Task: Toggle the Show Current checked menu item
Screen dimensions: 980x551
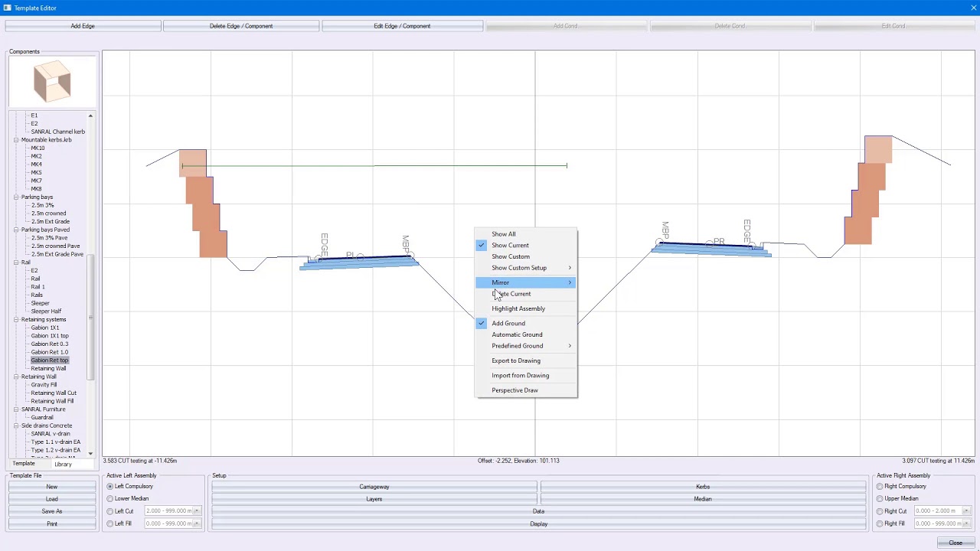Action: [526, 246]
